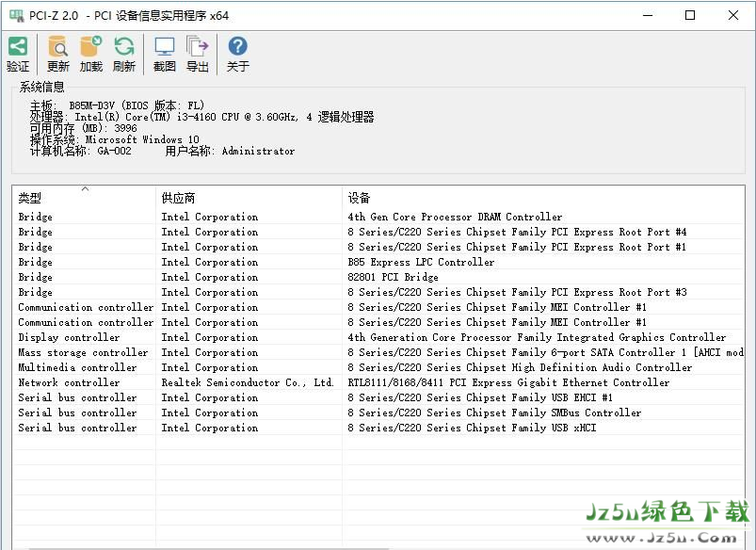Select the PCI Express Root Port #1 row
The width and height of the screenshot is (756, 550).
click(378, 247)
